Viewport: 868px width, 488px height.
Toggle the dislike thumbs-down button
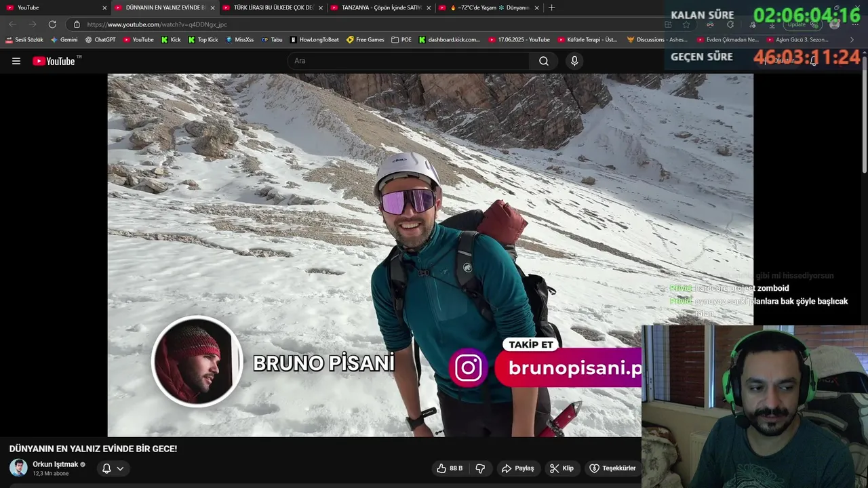(x=480, y=468)
